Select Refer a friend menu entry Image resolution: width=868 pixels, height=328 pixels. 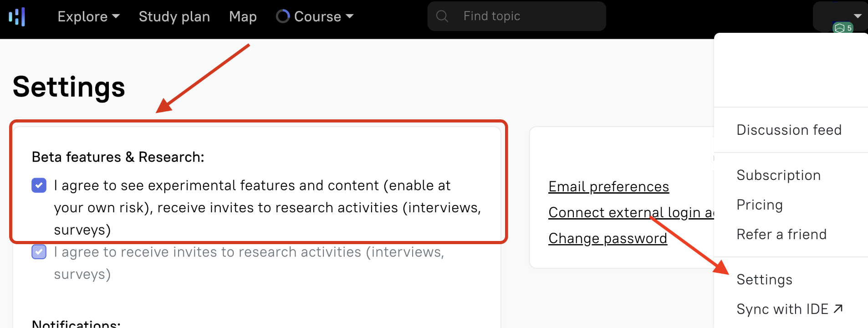pos(781,234)
